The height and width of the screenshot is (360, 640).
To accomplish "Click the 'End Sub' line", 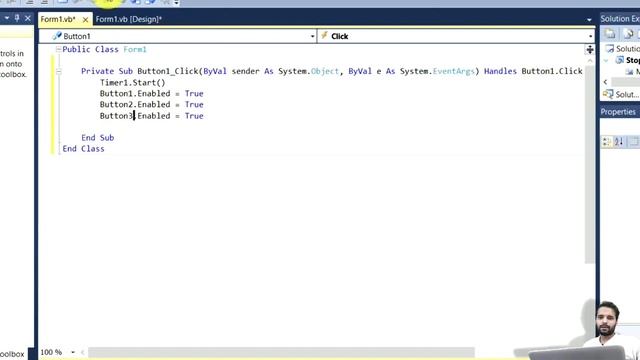I will [x=98, y=138].
